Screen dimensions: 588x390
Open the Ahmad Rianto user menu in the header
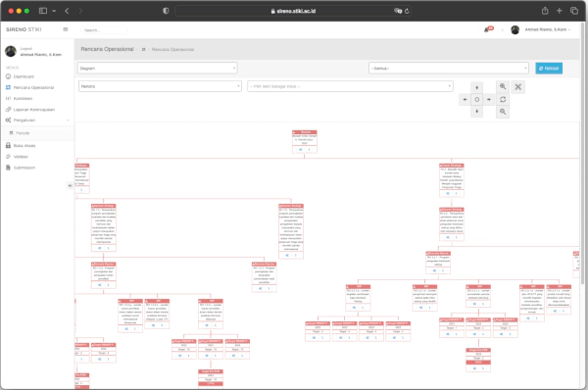tap(547, 29)
